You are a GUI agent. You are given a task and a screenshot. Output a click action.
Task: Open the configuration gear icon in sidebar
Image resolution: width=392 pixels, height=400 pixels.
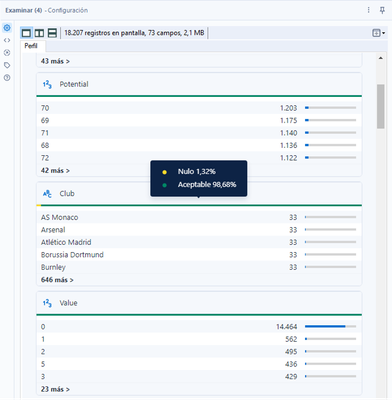coord(7,28)
